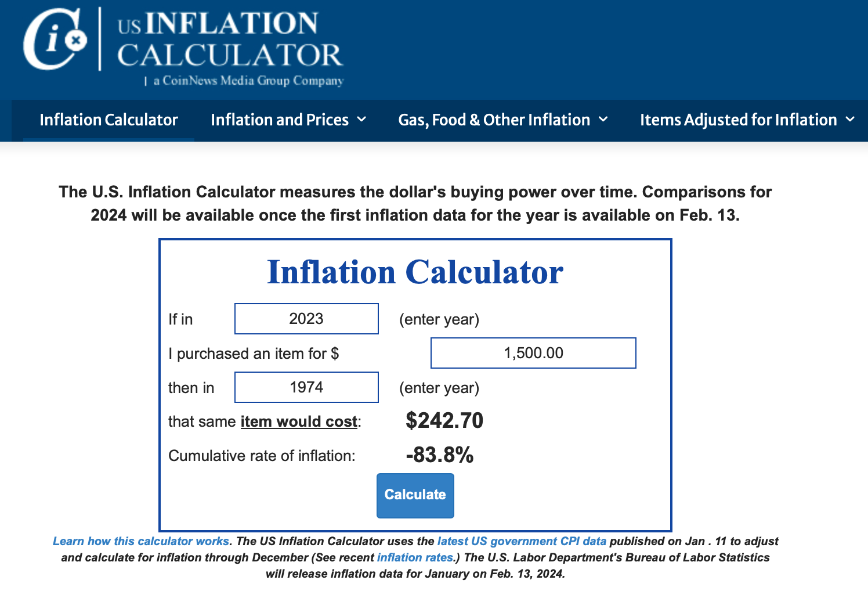Expand the chevron beside Inflation and Prices

361,120
